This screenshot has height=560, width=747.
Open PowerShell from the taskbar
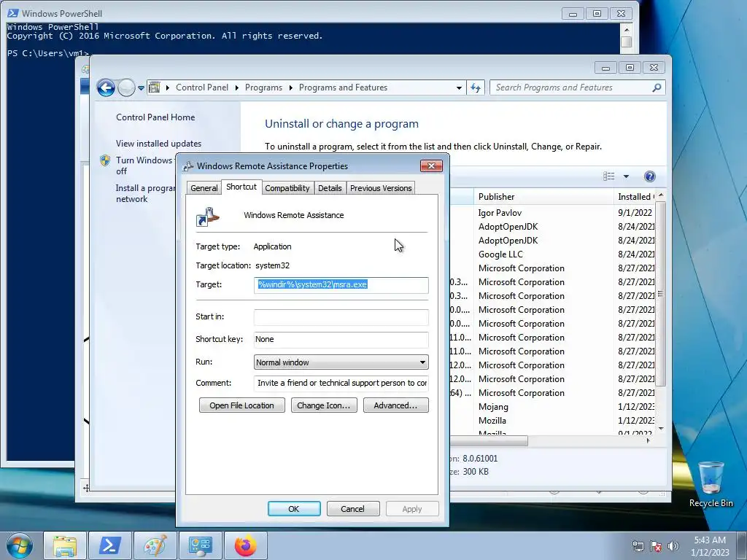pyautogui.click(x=109, y=545)
